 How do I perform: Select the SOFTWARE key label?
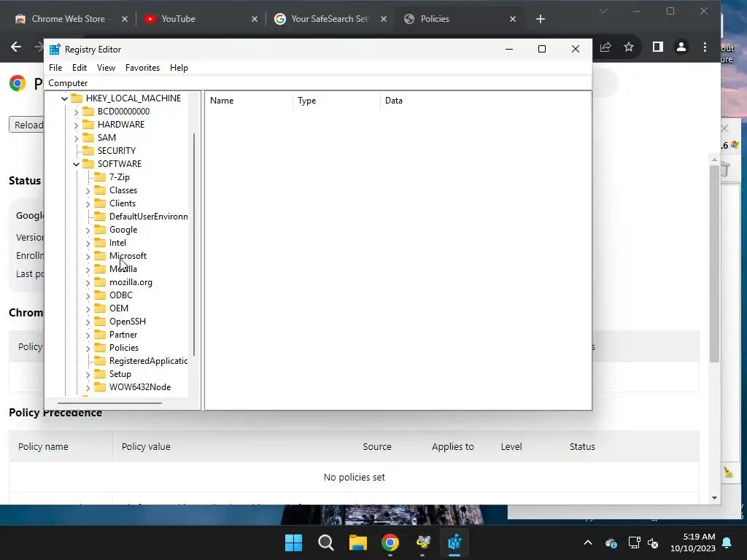tap(119, 164)
